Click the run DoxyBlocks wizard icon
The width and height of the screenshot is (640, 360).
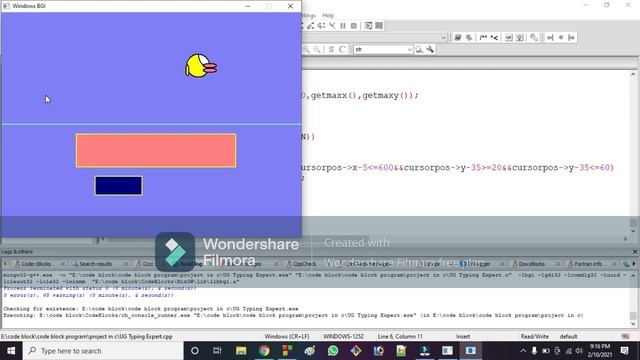(458, 38)
